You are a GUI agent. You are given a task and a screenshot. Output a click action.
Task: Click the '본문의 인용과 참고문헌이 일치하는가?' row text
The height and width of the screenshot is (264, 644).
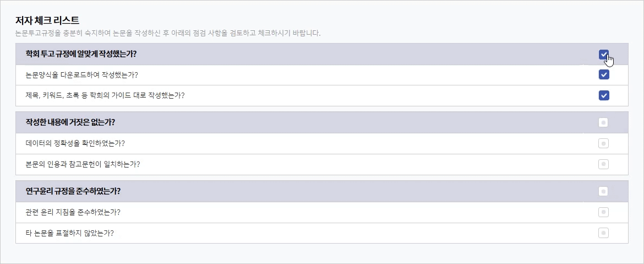83,164
